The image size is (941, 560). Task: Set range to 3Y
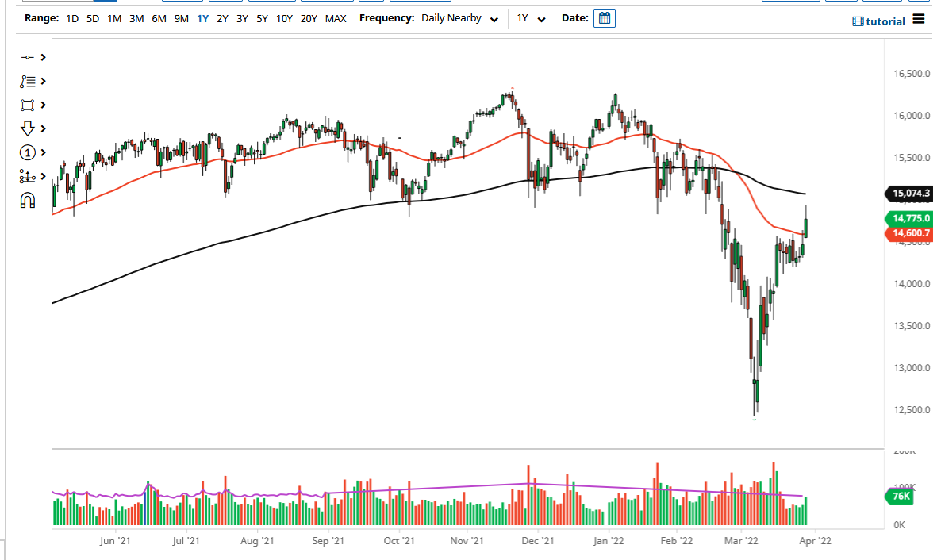point(242,18)
